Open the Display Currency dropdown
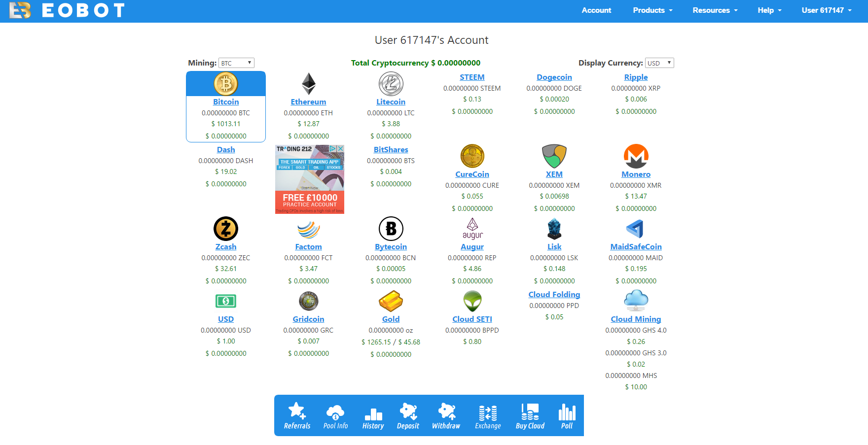Image resolution: width=868 pixels, height=445 pixels. tap(659, 63)
